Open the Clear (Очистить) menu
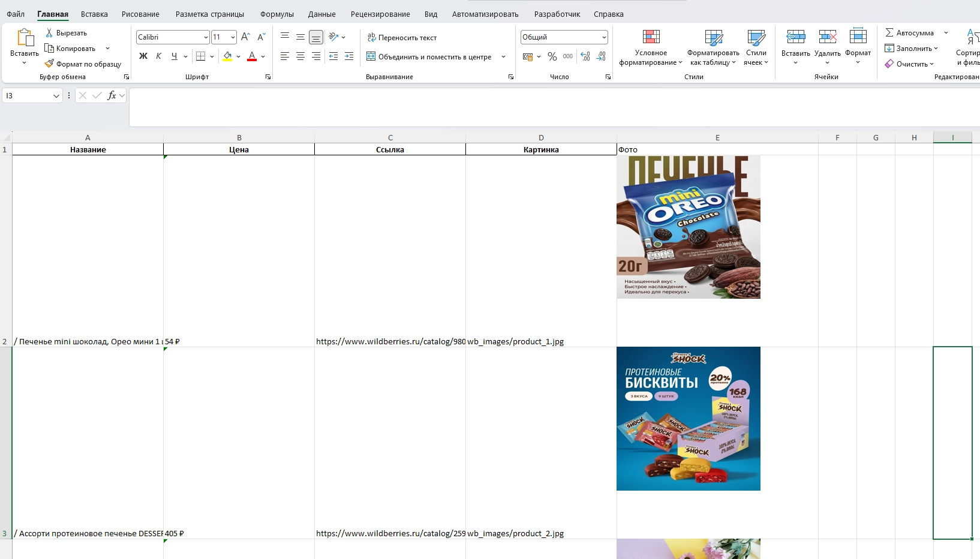 pyautogui.click(x=909, y=64)
